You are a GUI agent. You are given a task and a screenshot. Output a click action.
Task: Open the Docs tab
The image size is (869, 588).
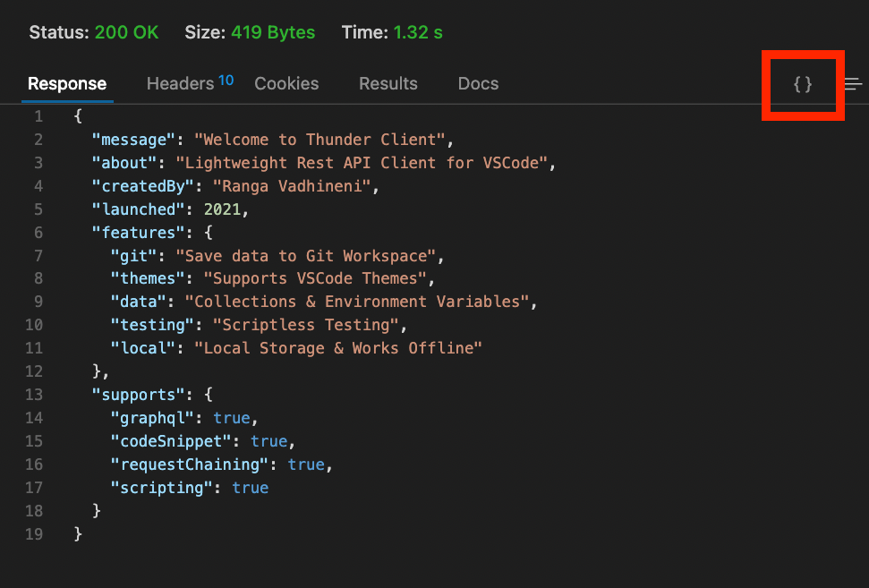point(478,84)
